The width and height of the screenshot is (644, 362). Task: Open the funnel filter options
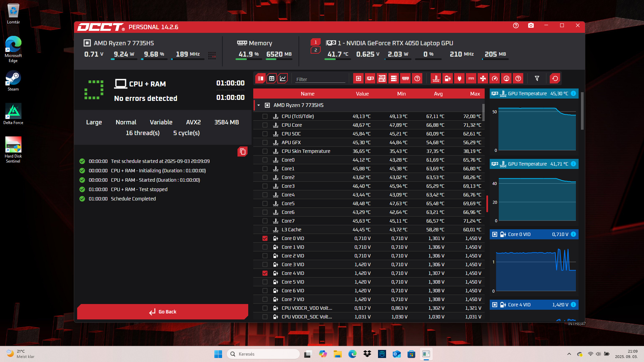(537, 78)
